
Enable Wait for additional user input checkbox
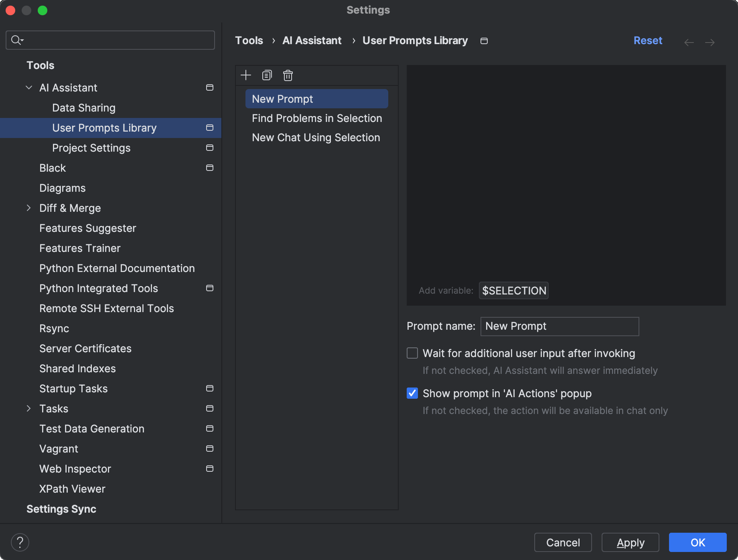pyautogui.click(x=412, y=353)
